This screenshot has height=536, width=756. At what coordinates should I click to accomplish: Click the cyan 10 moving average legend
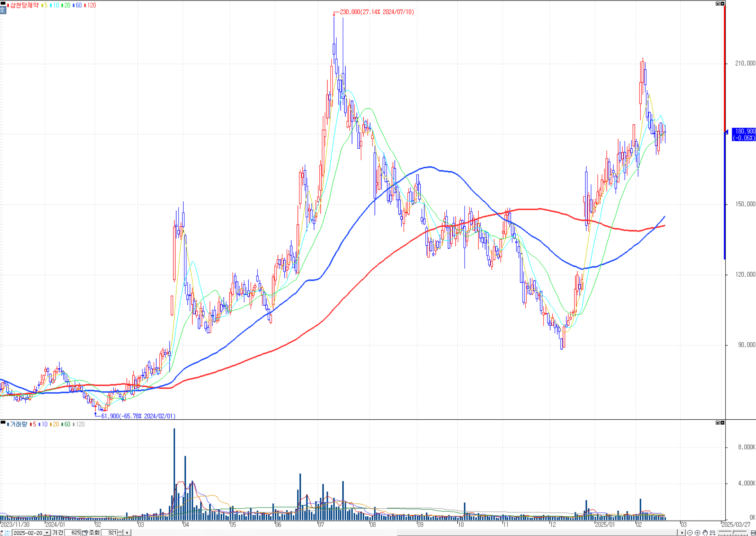pos(55,5)
